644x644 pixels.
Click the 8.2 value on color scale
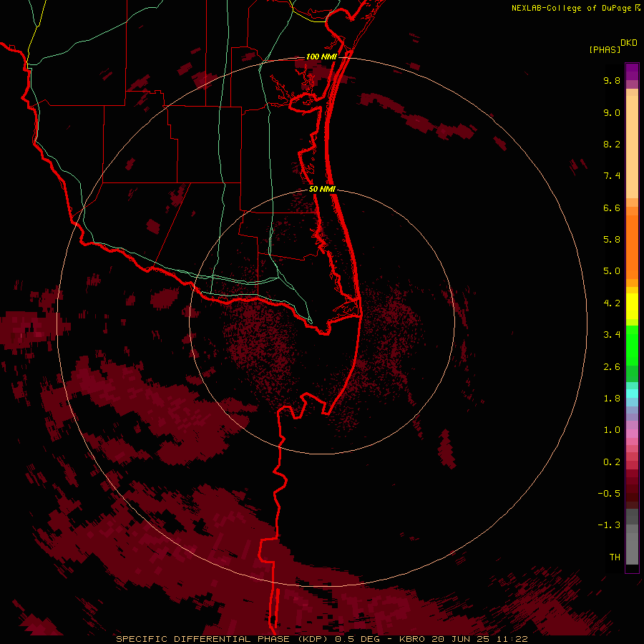pyautogui.click(x=612, y=144)
